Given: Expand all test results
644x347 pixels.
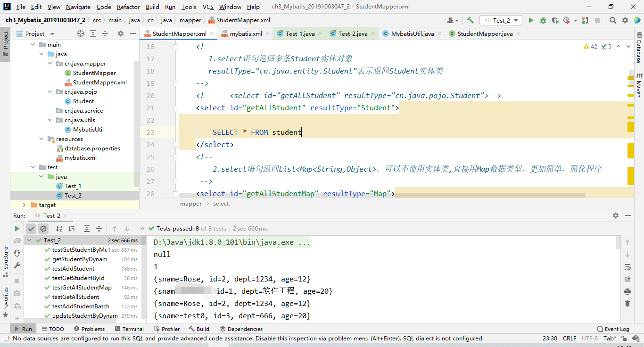Looking at the screenshot, I should pos(87,228).
